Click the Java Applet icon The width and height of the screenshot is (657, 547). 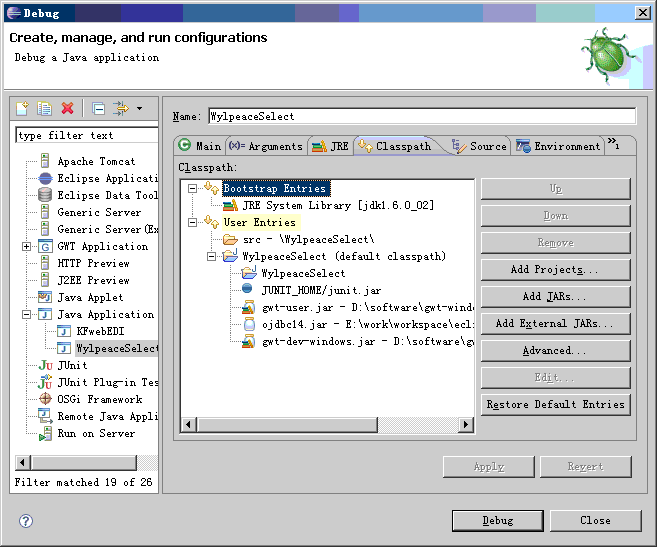tap(45, 297)
